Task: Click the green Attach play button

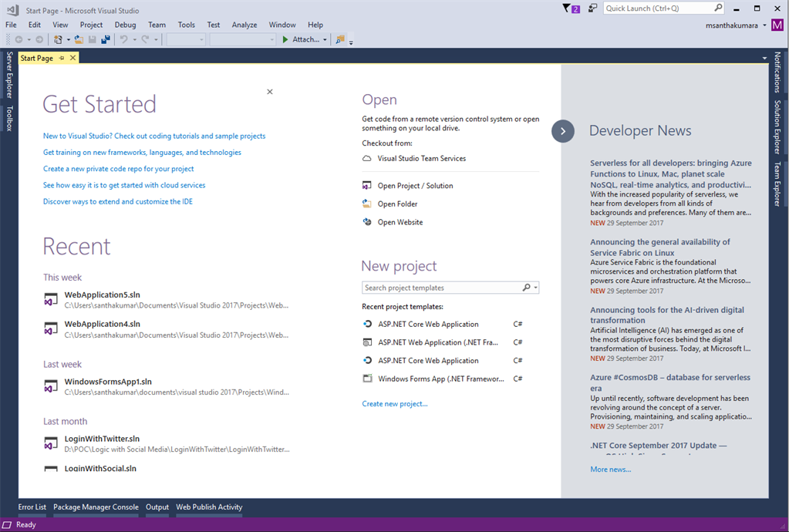Action: pos(285,39)
